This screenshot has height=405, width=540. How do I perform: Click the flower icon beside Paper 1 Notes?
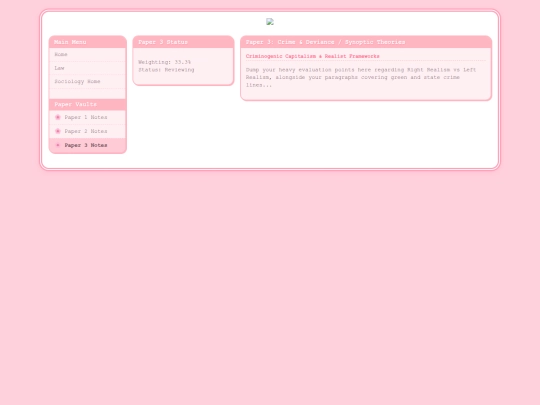58,117
